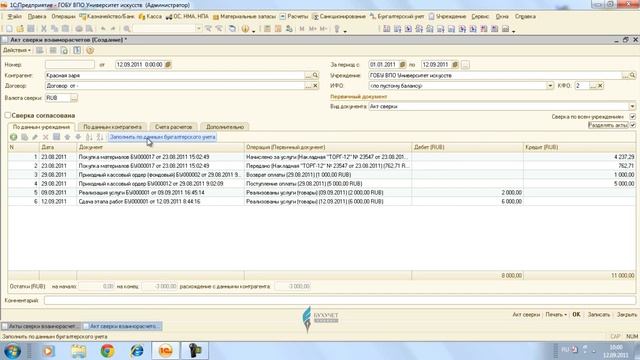Click the Кредит cell showing 4 237,29
Screen dimensions: 640x360
(579, 157)
